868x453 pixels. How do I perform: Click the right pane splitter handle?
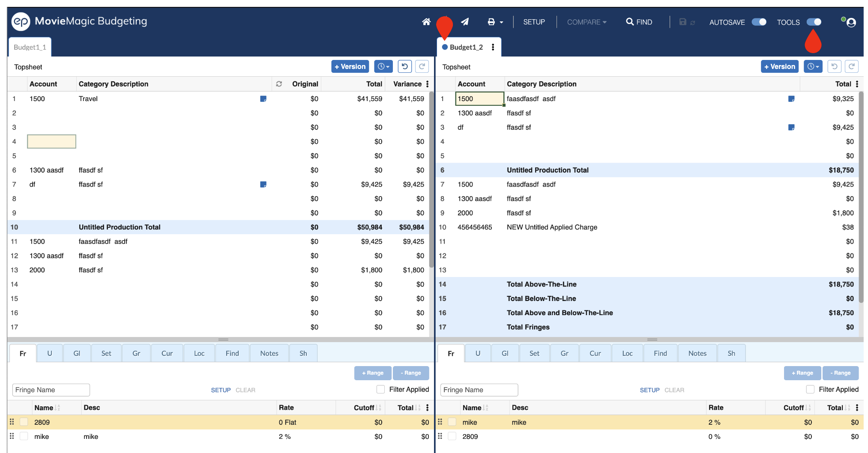[652, 340]
